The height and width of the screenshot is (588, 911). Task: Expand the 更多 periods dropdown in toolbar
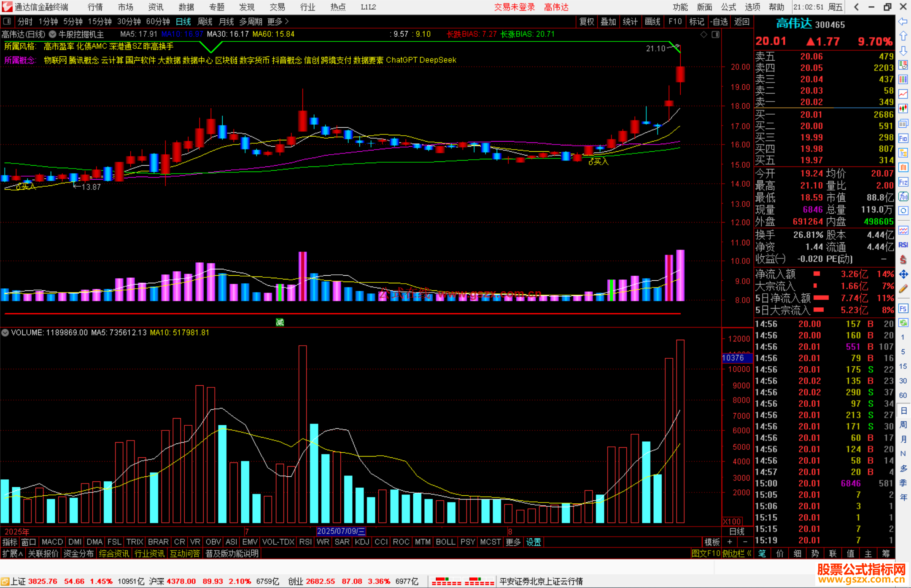click(x=278, y=21)
